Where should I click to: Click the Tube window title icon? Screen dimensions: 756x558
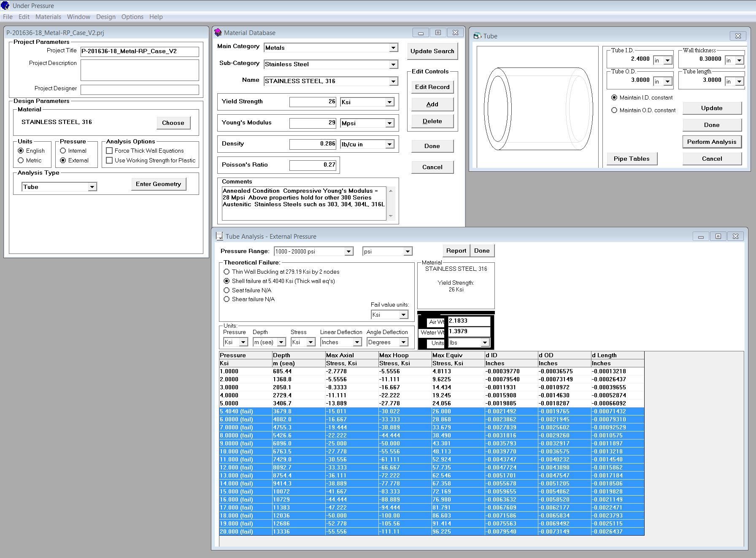pos(477,36)
